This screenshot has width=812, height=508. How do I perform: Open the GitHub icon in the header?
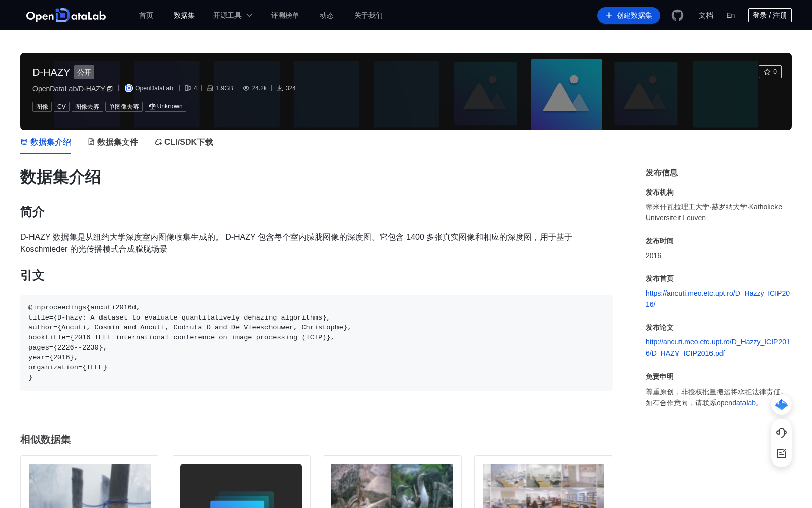pos(678,15)
